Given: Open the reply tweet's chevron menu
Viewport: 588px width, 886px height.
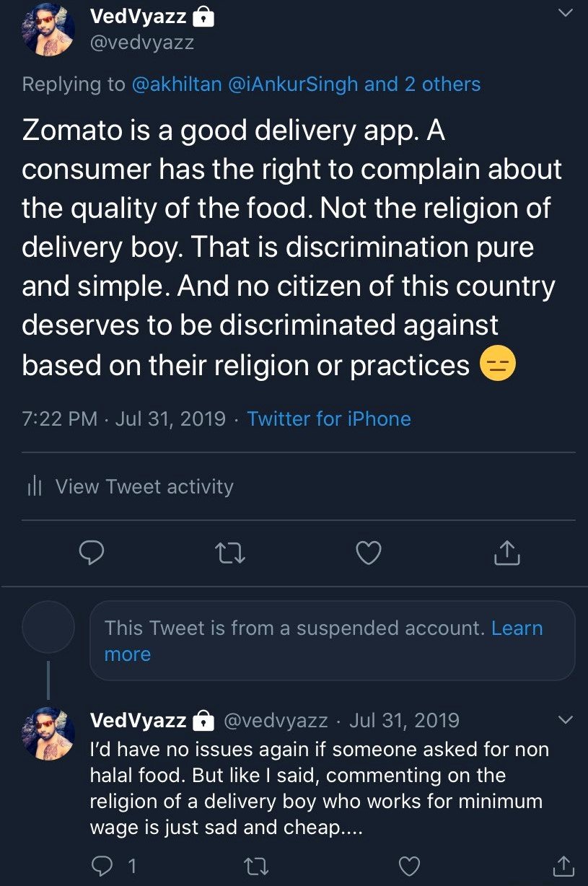Looking at the screenshot, I should tap(565, 719).
